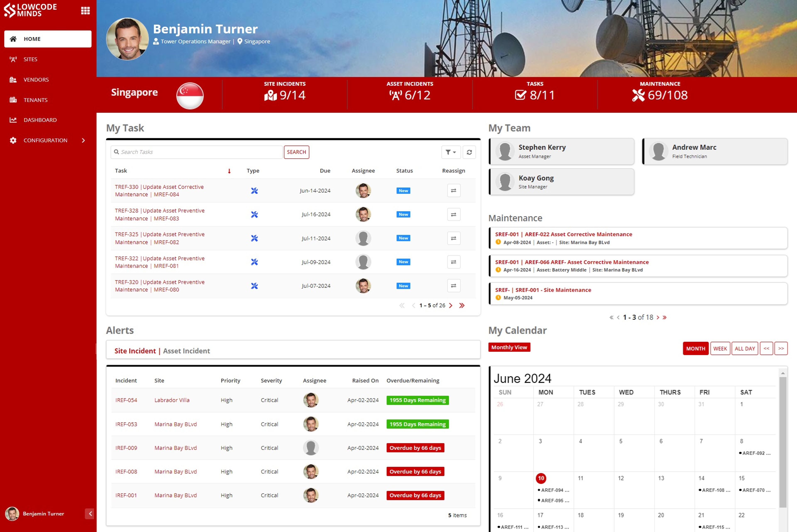
Task: Go to next calendar period
Action: tap(781, 349)
